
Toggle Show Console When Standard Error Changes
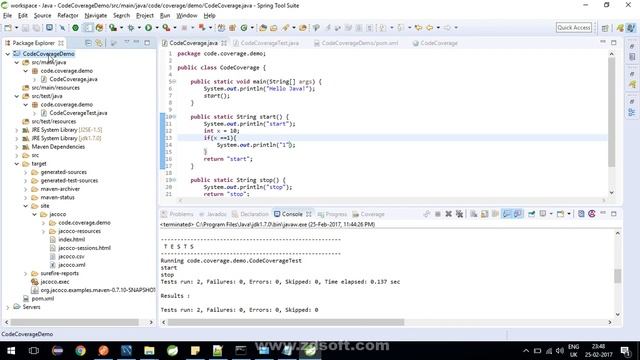coord(518,214)
